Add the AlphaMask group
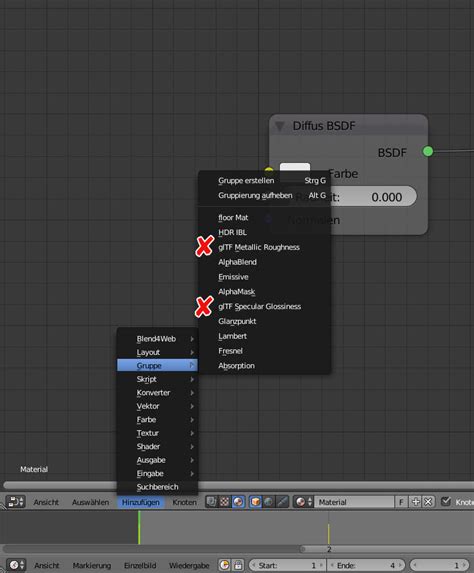Image resolution: width=474 pixels, height=573 pixels. point(265,292)
